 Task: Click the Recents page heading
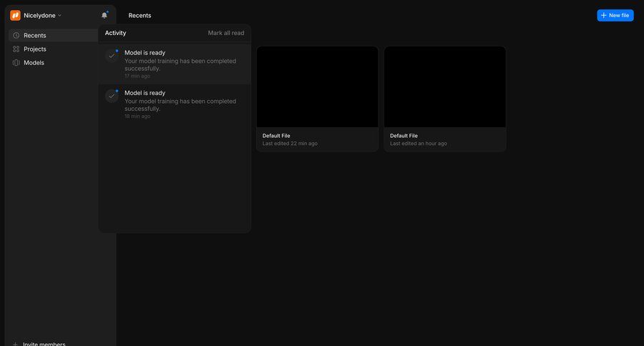140,16
